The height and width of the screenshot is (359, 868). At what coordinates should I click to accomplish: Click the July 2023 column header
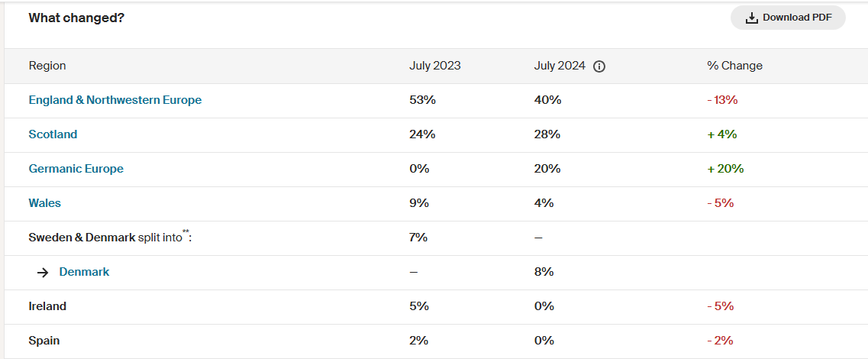pyautogui.click(x=434, y=66)
